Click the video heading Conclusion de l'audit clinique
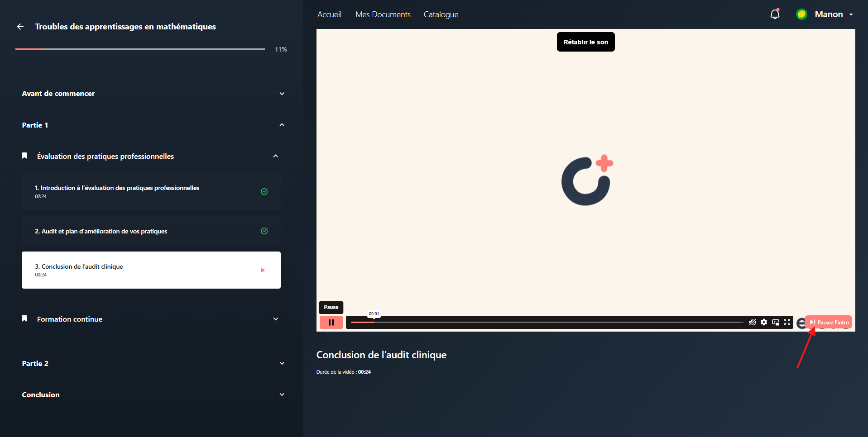Image resolution: width=868 pixels, height=437 pixels. pyautogui.click(x=381, y=355)
